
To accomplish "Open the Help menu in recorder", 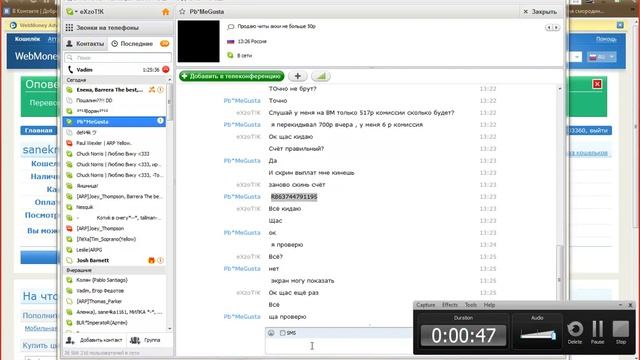I will 489,305.
